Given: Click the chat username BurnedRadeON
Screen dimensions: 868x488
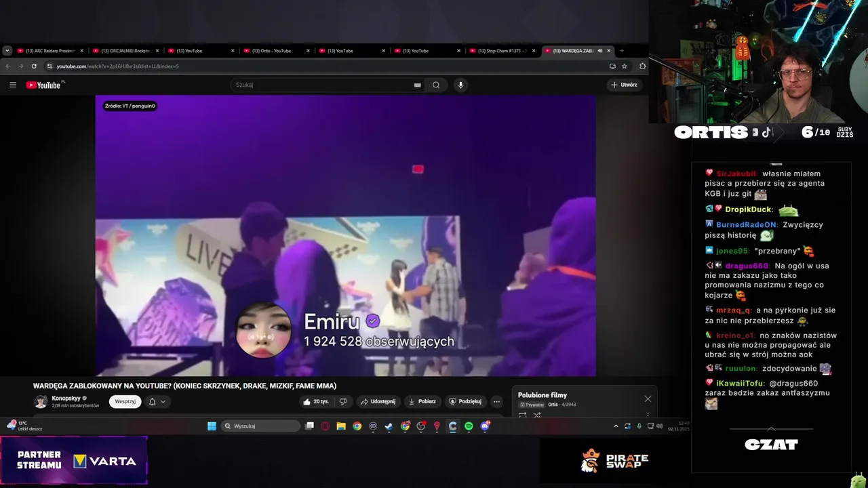Looking at the screenshot, I should (x=746, y=224).
